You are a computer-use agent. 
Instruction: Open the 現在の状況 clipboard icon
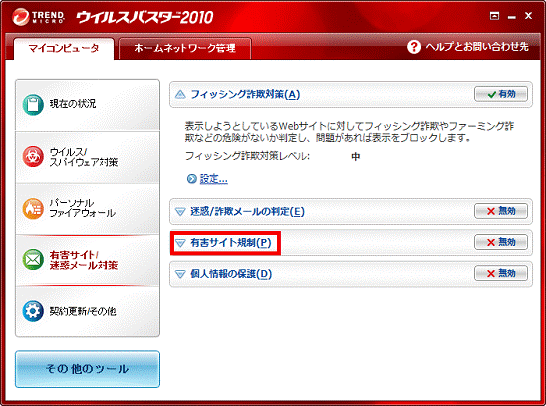tap(33, 104)
